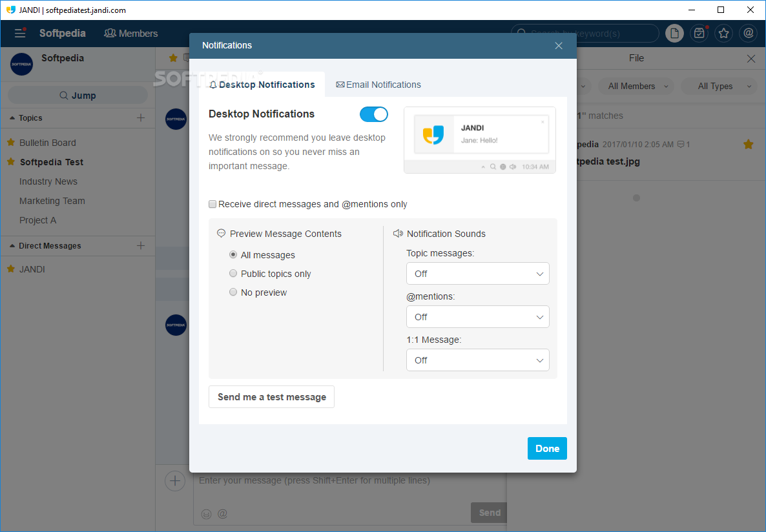This screenshot has width=766, height=532.
Task: Open the Softpedia Test topic
Action: (x=51, y=162)
